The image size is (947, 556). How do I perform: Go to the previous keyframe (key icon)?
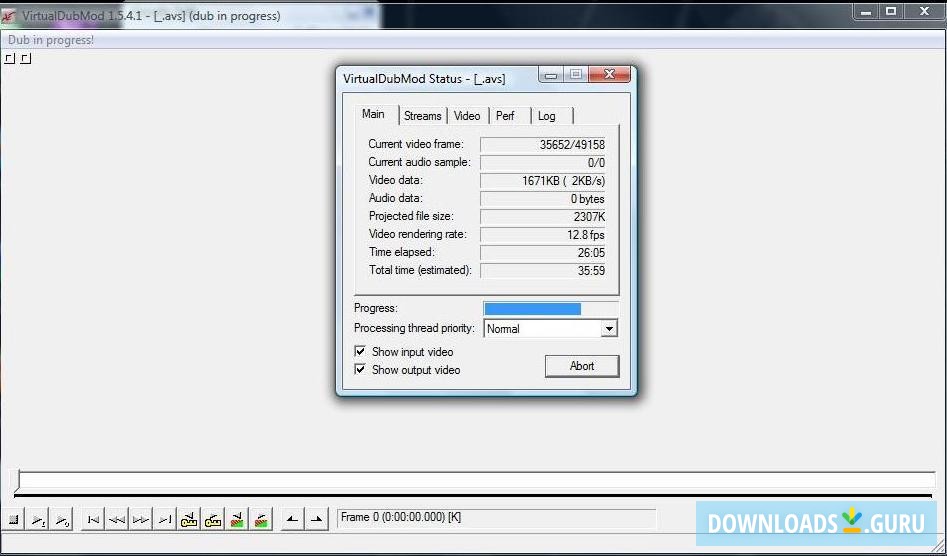pyautogui.click(x=189, y=519)
